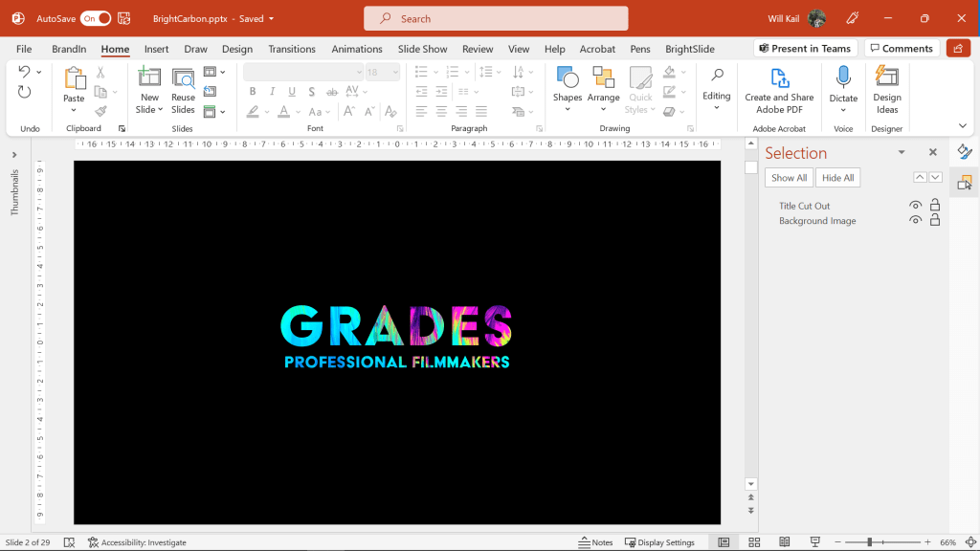Click Hide All in the Selection pane
Screen dimensions: 980x551
pyautogui.click(x=837, y=177)
